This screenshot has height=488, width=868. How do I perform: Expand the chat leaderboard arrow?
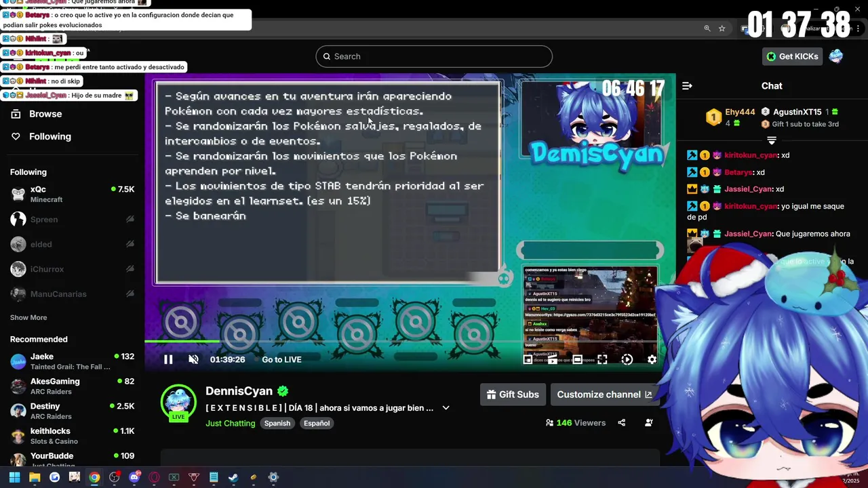[x=772, y=140]
